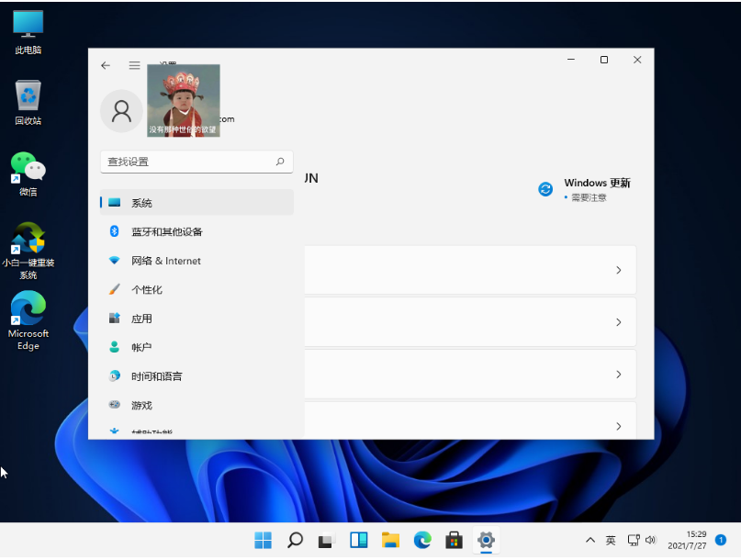
Task: Launch 微信 WeChat from the desktop
Action: coord(28,172)
